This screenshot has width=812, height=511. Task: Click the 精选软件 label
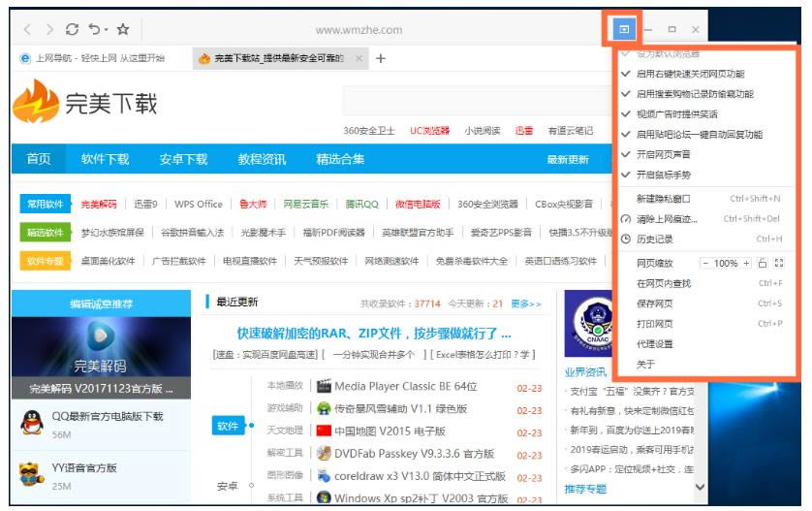coord(45,232)
